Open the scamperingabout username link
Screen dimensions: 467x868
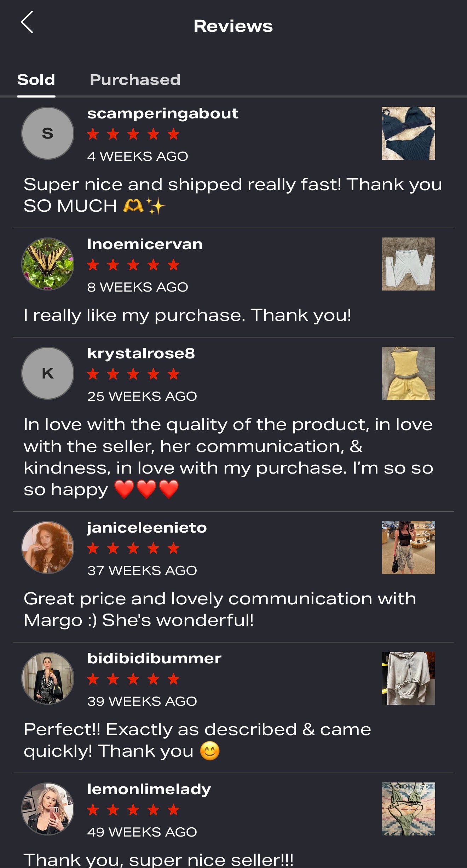163,114
